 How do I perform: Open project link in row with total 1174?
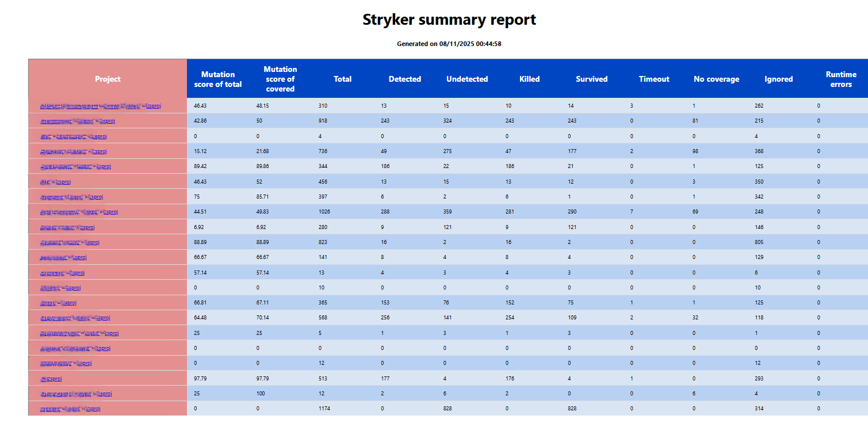(70, 409)
